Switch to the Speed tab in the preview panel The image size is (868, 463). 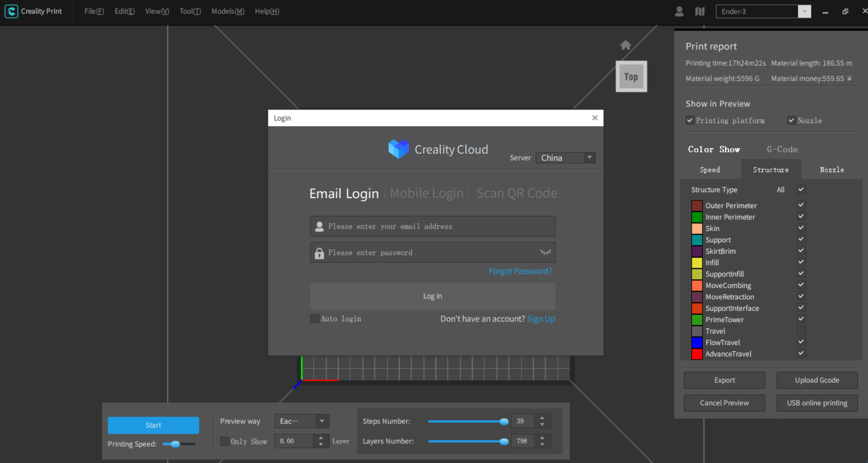click(x=710, y=169)
